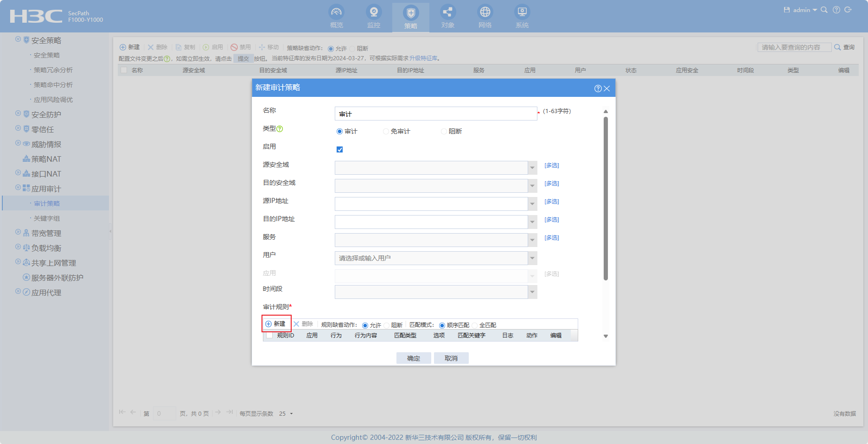The image size is (868, 444).
Task: Click the logout icon in top header
Action: [x=848, y=10]
